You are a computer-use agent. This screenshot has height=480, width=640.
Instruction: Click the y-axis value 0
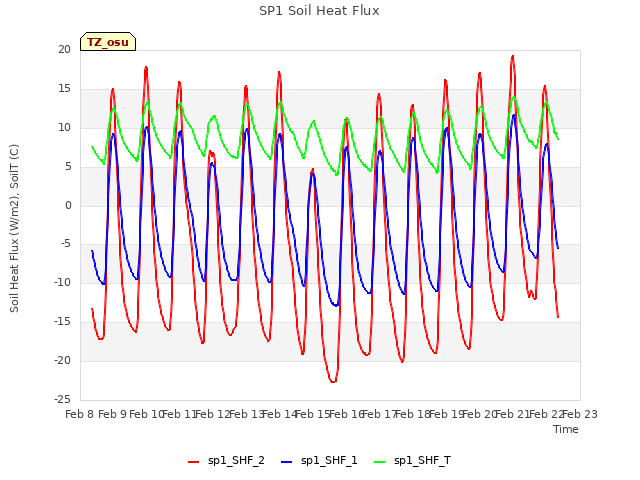pyautogui.click(x=68, y=205)
